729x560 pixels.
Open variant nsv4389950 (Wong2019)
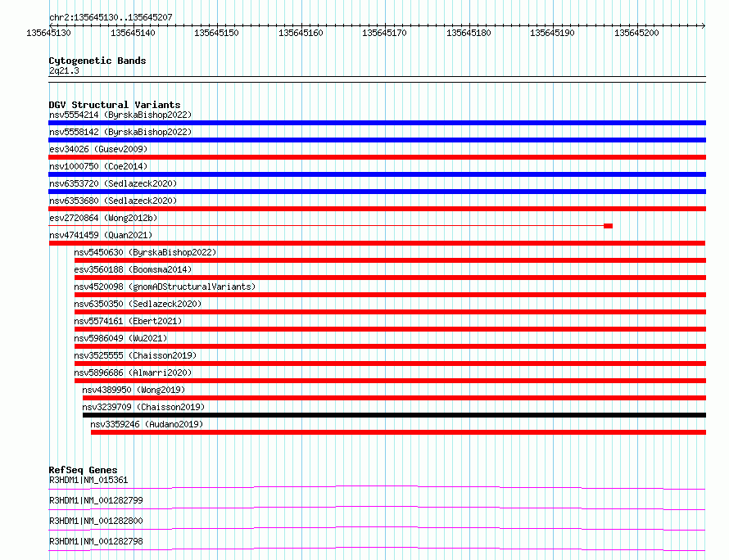(134, 390)
